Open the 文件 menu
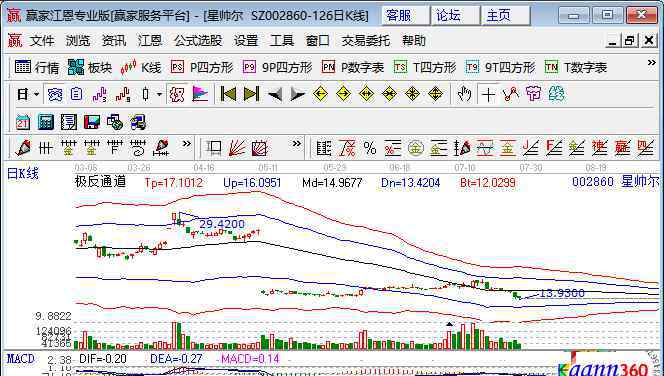This screenshot has height=376, width=664. (x=42, y=41)
